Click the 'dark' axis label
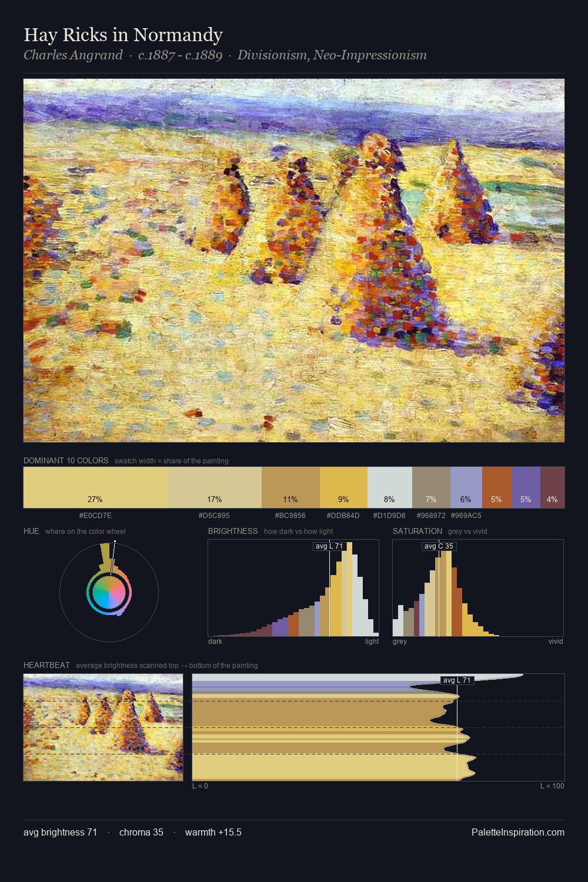Viewport: 588px width, 882px height. (x=215, y=642)
